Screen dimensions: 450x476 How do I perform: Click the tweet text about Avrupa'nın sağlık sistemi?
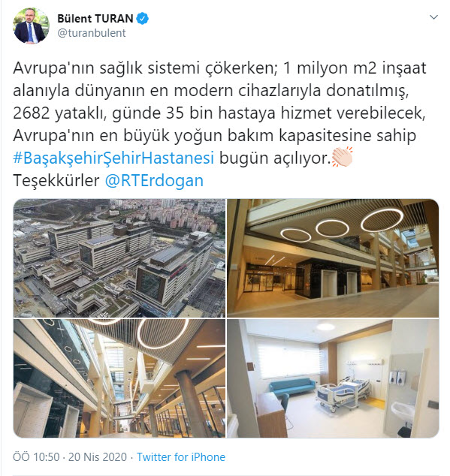(x=219, y=124)
